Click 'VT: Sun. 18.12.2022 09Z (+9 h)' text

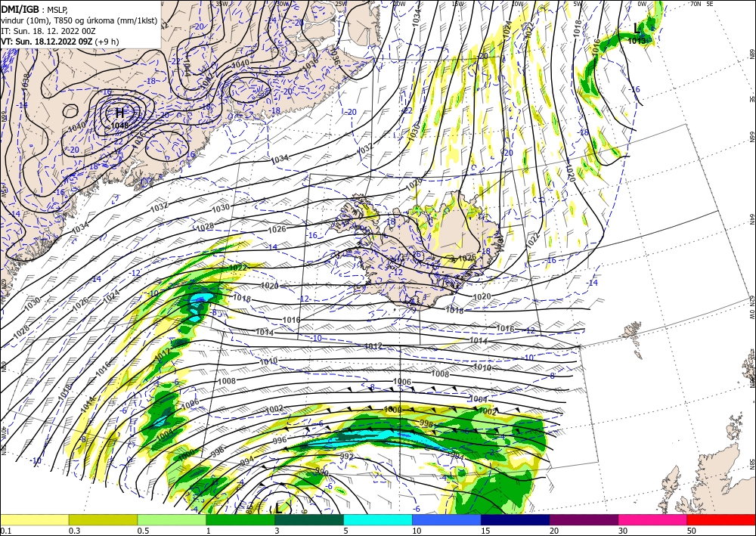pyautogui.click(x=60, y=42)
